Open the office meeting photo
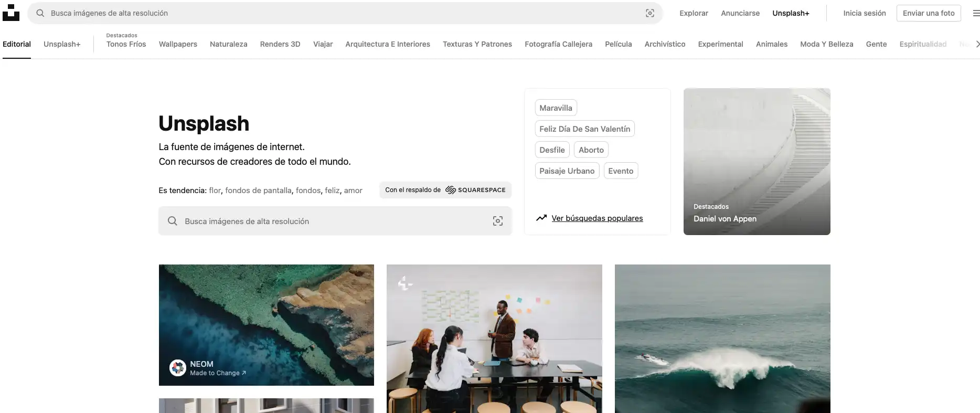The image size is (980, 413). (494, 338)
